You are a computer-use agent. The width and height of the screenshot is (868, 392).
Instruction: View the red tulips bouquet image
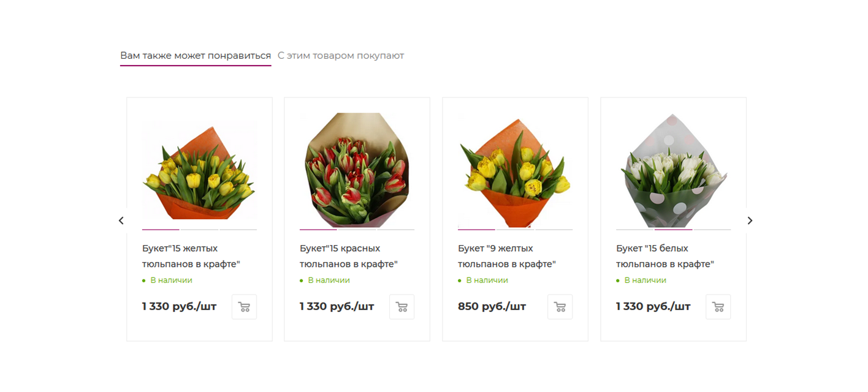[x=357, y=170]
